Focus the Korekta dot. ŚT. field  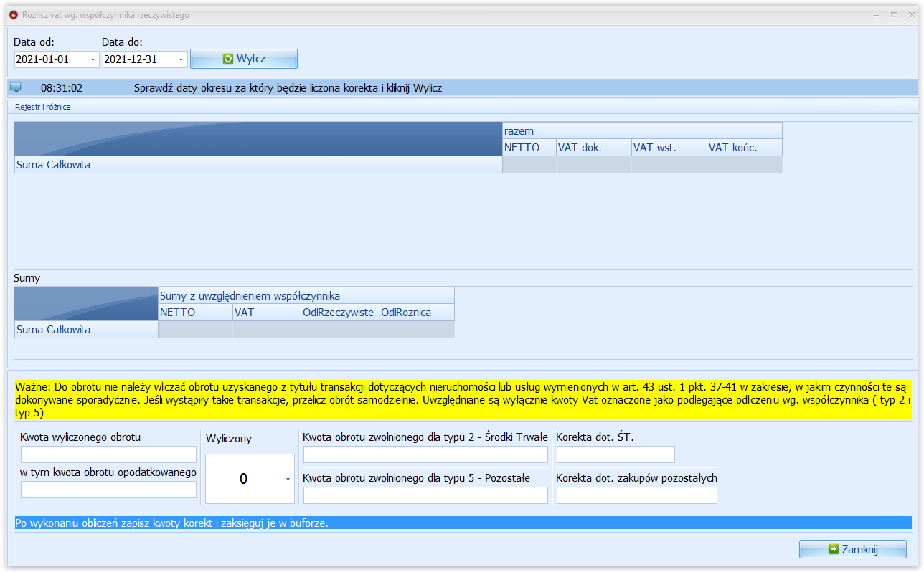coord(616,454)
